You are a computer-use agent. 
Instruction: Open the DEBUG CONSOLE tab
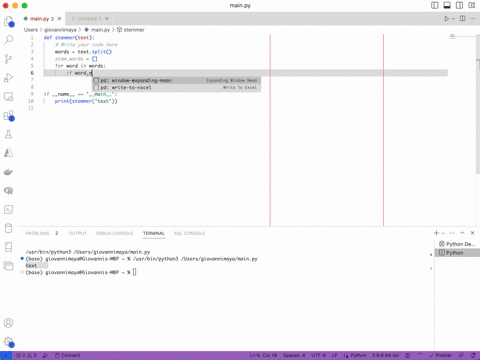(x=115, y=233)
